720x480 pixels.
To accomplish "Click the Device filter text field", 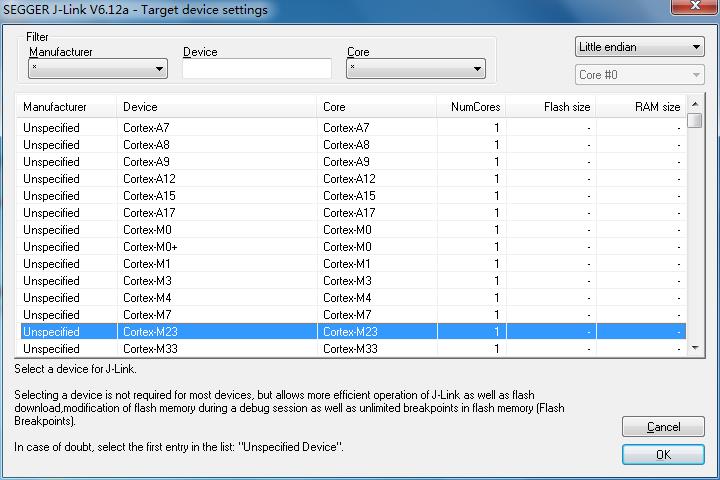I will tap(257, 69).
